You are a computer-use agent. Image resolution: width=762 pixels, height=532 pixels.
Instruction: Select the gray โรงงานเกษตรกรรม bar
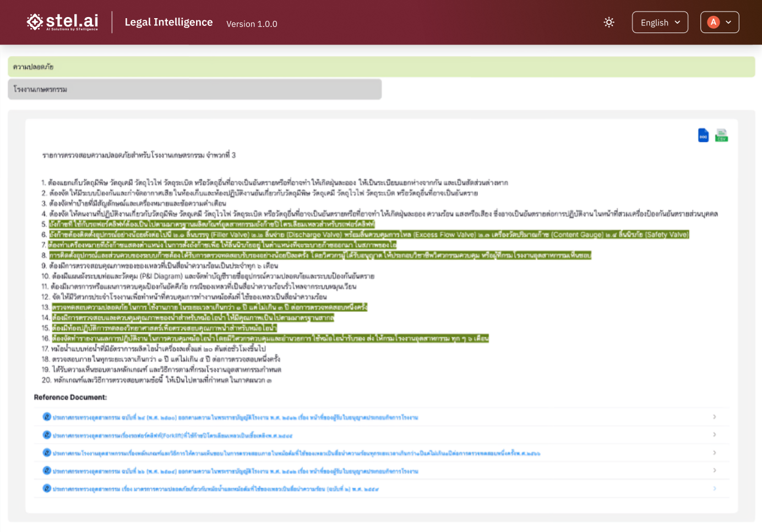coord(194,89)
